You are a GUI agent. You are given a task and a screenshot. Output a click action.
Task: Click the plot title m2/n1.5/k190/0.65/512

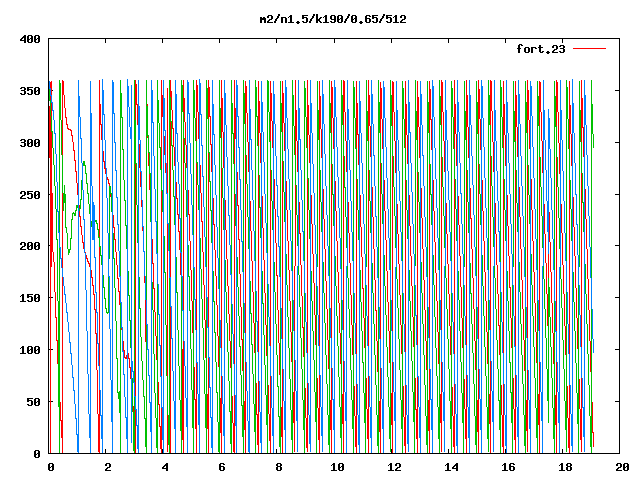[x=333, y=19]
